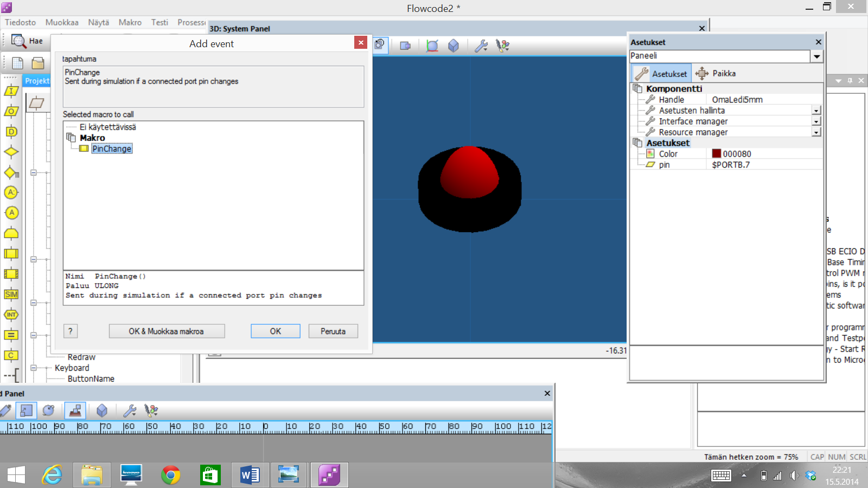Image resolution: width=868 pixels, height=488 pixels.
Task: Select the Loop flowchart icon
Action: pyautogui.click(x=11, y=233)
